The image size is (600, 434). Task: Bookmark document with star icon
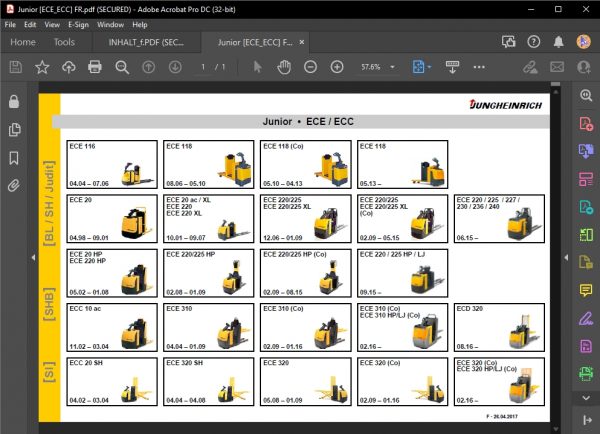click(42, 67)
